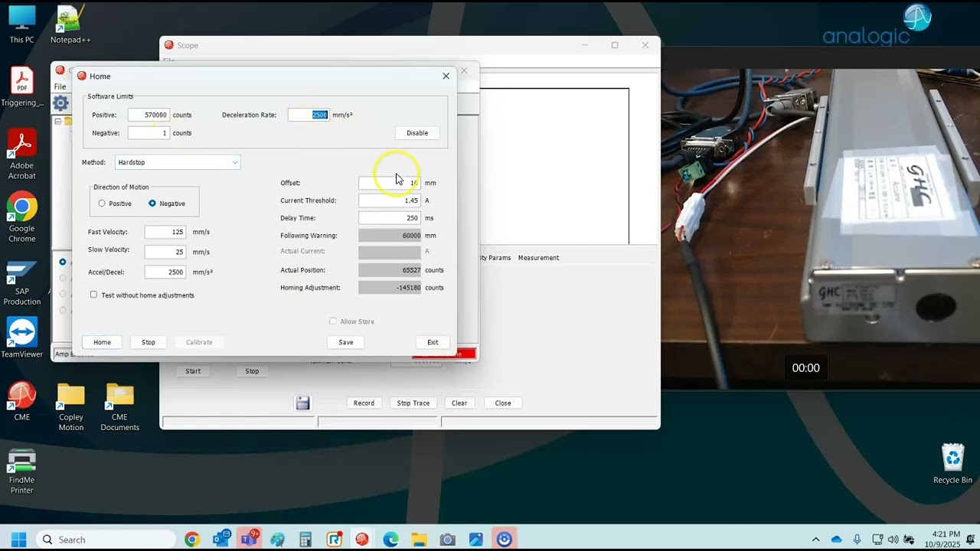Image resolution: width=980 pixels, height=551 pixels.
Task: Click Exit in Home dialog
Action: [433, 342]
